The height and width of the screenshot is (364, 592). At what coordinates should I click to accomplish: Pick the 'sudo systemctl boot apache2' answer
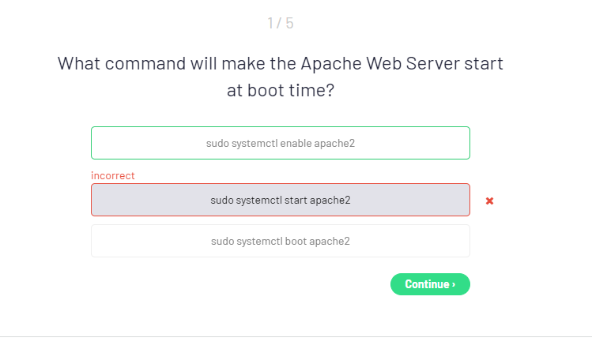point(281,241)
